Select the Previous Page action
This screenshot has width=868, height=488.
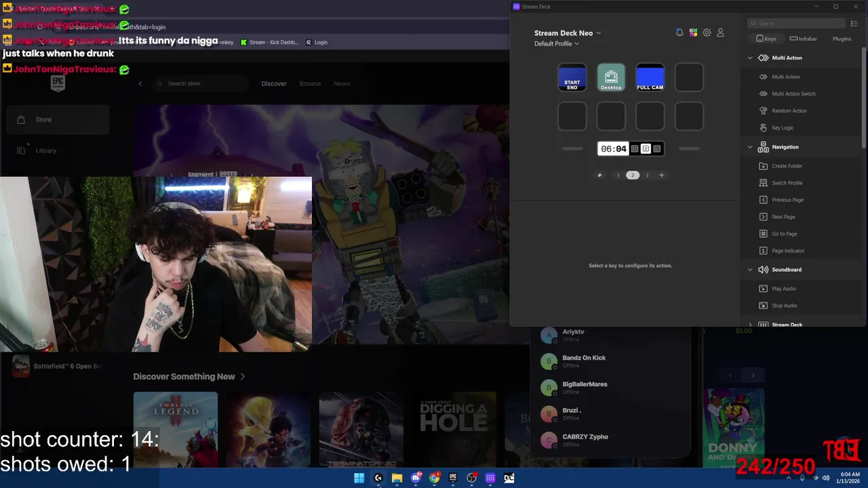(x=787, y=200)
